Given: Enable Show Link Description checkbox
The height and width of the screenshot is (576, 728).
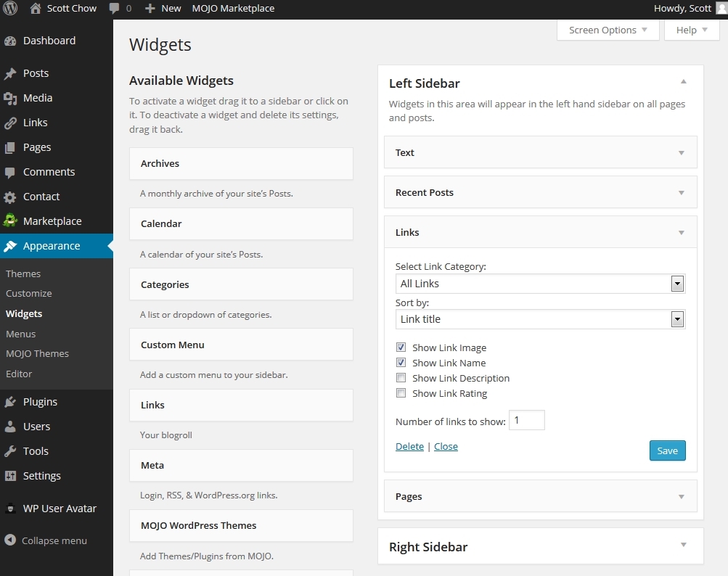Looking at the screenshot, I should [401, 378].
